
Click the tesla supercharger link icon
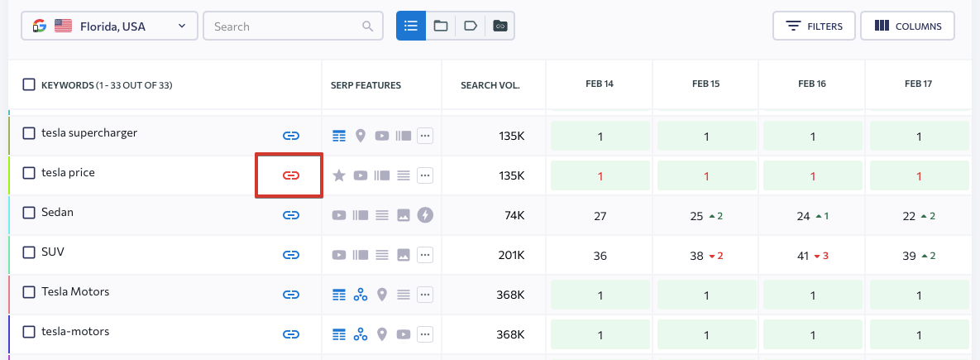(x=291, y=136)
